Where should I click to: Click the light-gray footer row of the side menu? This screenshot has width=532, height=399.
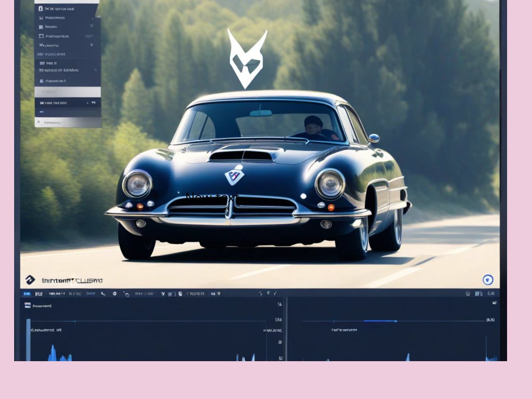click(x=68, y=122)
